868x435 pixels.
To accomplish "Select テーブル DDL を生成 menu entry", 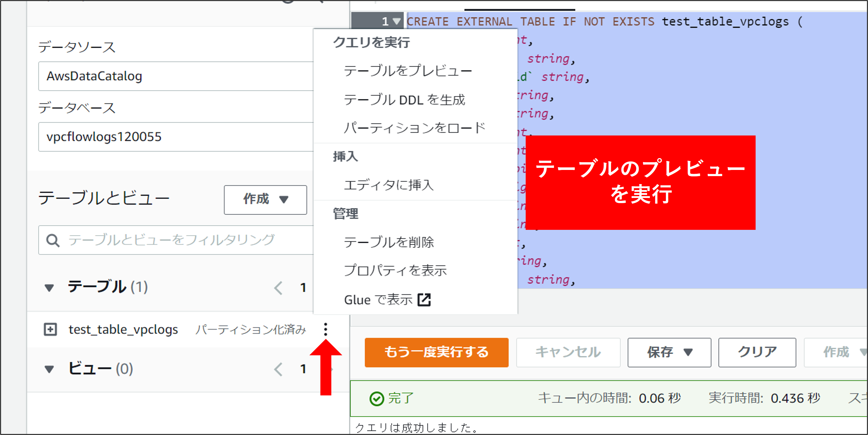I will [x=404, y=100].
